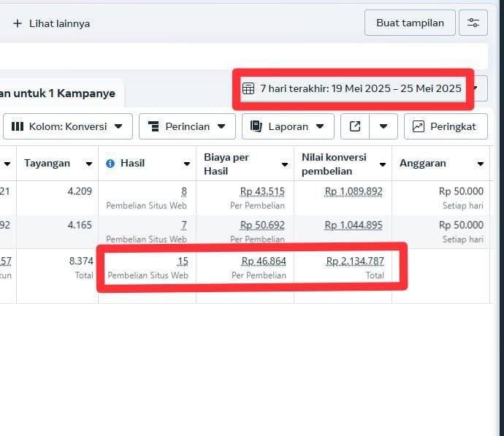Click cost value Rp 43.515
The width and height of the screenshot is (504, 436).
(x=262, y=191)
